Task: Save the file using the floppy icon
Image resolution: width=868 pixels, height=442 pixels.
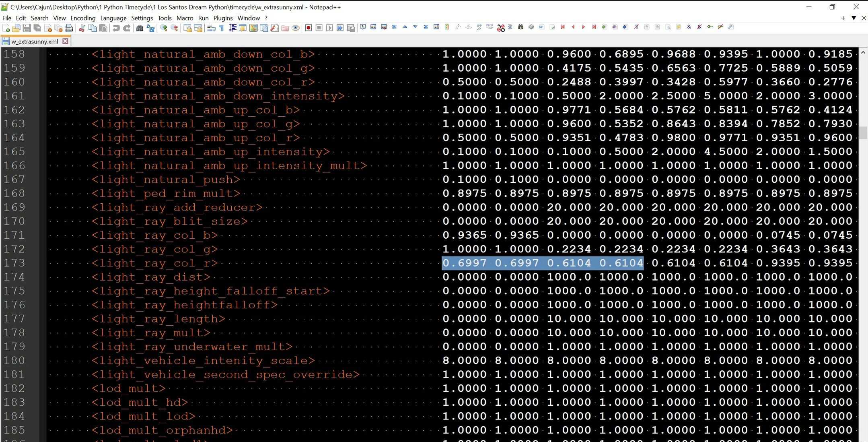Action: [27, 28]
